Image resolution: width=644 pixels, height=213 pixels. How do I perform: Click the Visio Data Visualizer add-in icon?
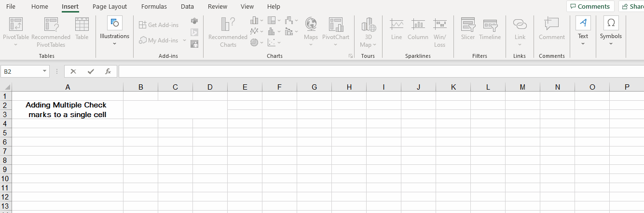tap(194, 21)
